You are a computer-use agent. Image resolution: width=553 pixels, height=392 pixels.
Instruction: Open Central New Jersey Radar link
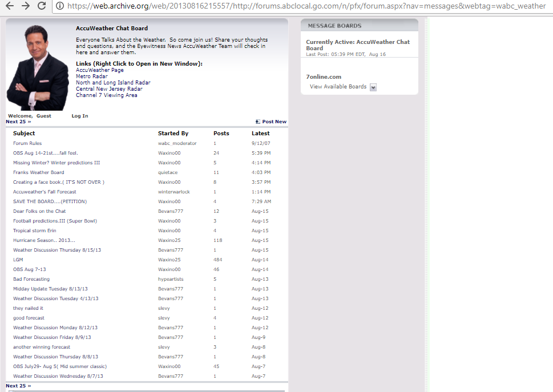tap(109, 89)
